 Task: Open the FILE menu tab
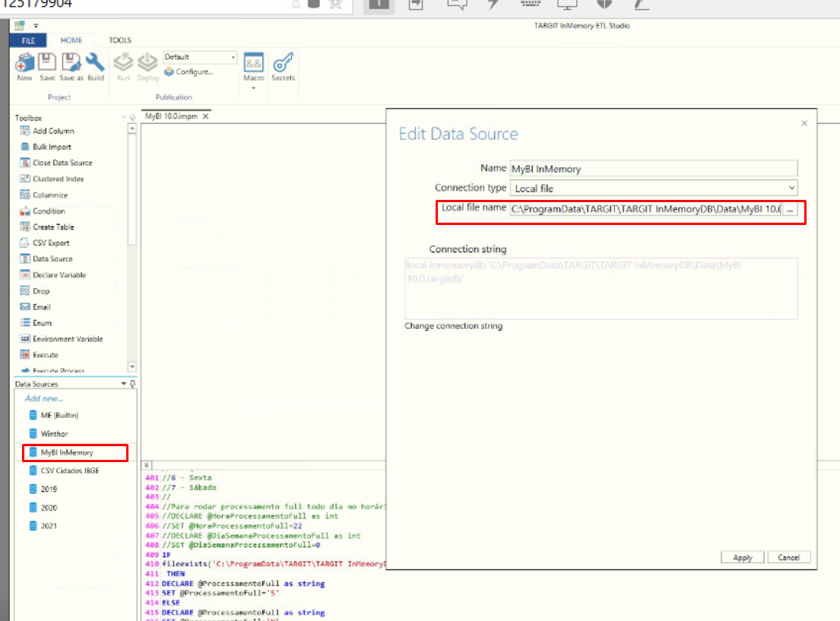pos(28,40)
